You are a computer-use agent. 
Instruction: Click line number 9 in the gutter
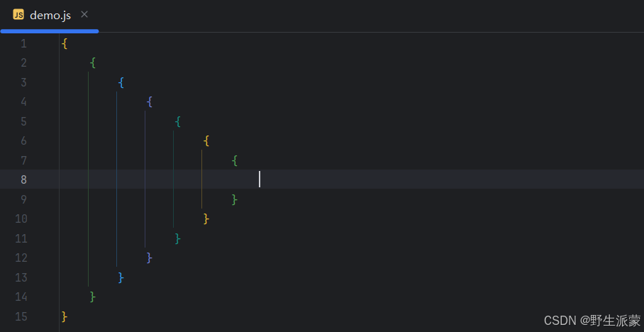click(24, 199)
